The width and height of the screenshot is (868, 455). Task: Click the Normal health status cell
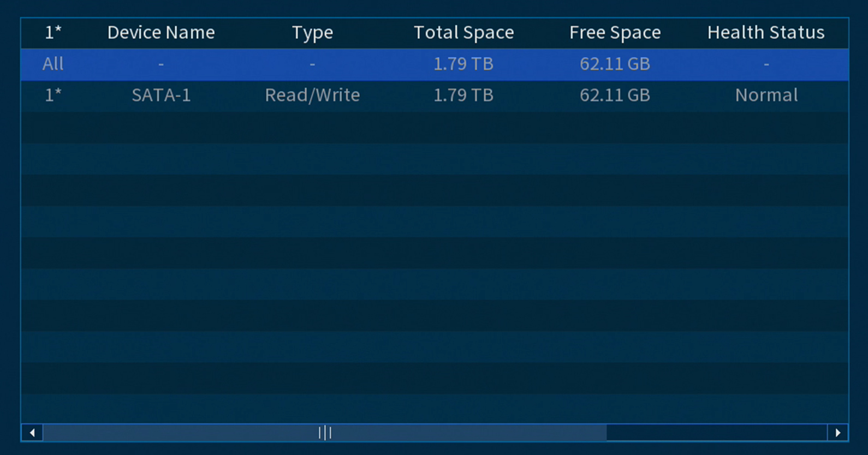click(x=766, y=95)
